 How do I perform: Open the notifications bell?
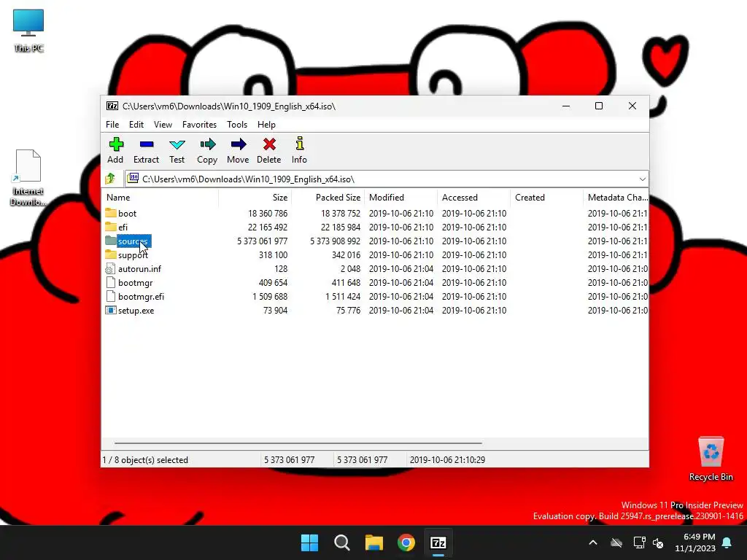coord(727,542)
